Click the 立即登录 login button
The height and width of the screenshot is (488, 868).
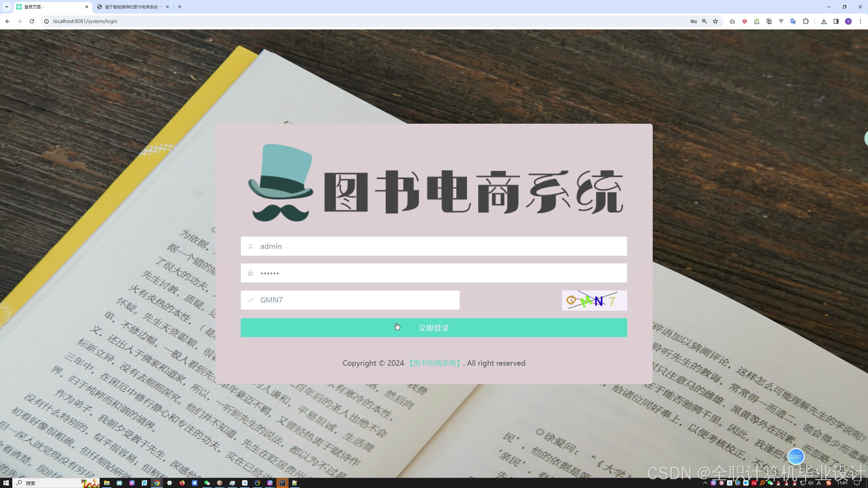click(x=434, y=328)
